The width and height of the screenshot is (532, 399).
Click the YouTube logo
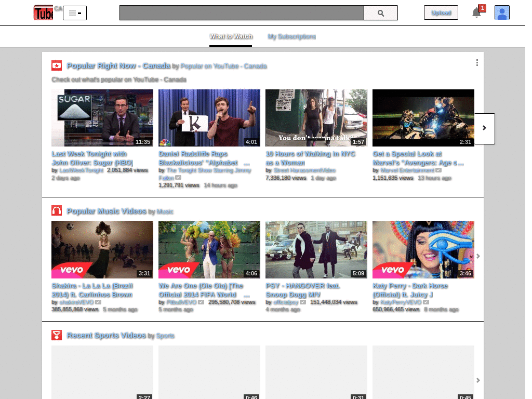coord(43,13)
